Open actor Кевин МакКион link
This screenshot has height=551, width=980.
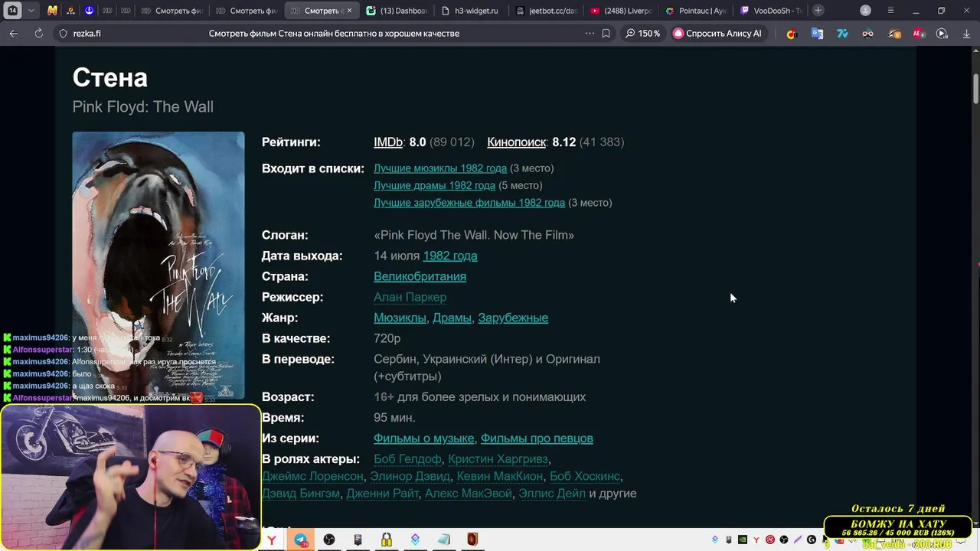click(x=500, y=477)
